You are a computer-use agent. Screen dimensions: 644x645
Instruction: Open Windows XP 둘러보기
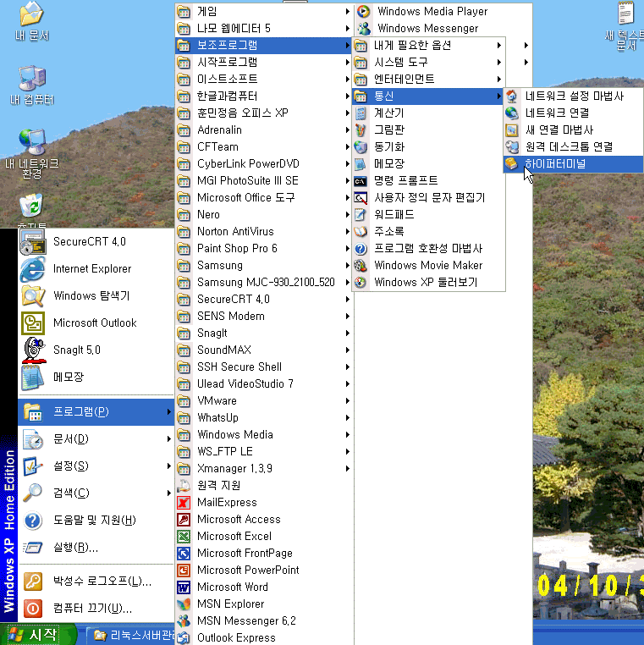coord(428,282)
